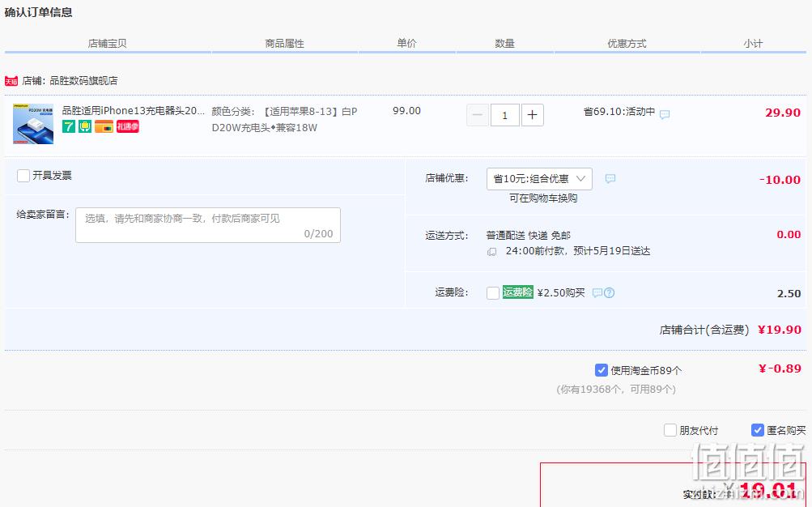Open info bubble next to 省69.10:活动中
The height and width of the screenshot is (507, 812).
coord(665,114)
